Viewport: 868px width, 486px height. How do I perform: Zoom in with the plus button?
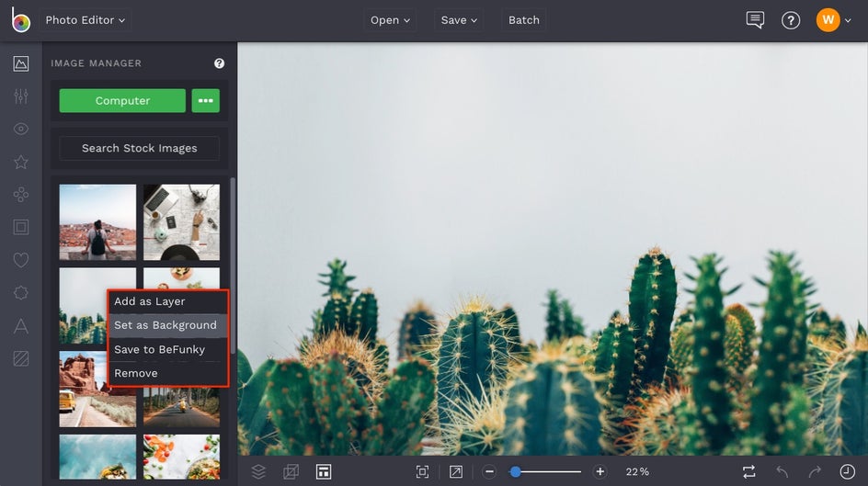[x=600, y=471]
